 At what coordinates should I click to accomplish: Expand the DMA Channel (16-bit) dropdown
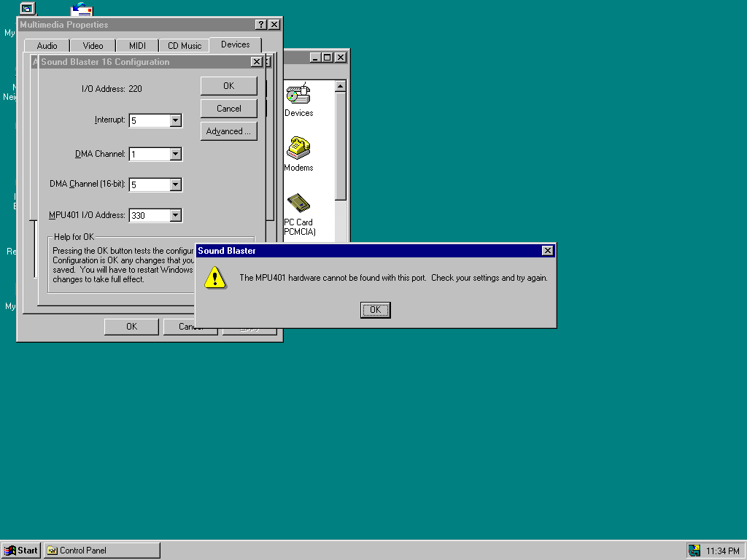[x=175, y=184]
